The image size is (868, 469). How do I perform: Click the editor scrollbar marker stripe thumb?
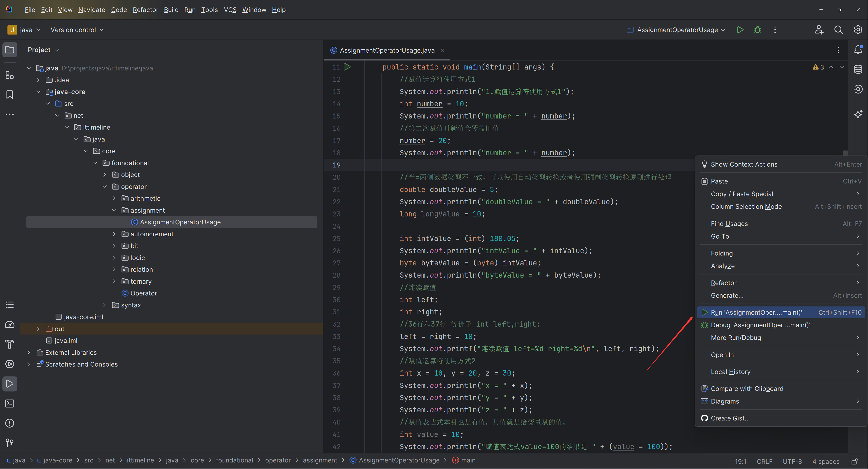pyautogui.click(x=845, y=153)
